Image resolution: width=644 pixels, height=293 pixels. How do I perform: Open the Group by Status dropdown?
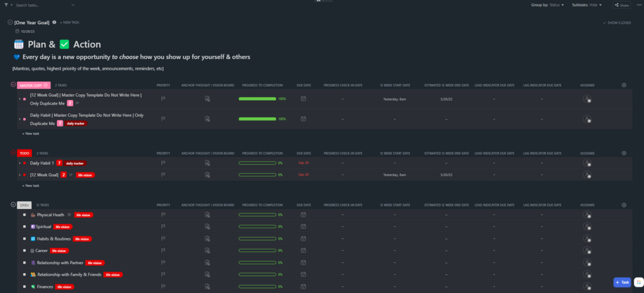[x=547, y=5]
